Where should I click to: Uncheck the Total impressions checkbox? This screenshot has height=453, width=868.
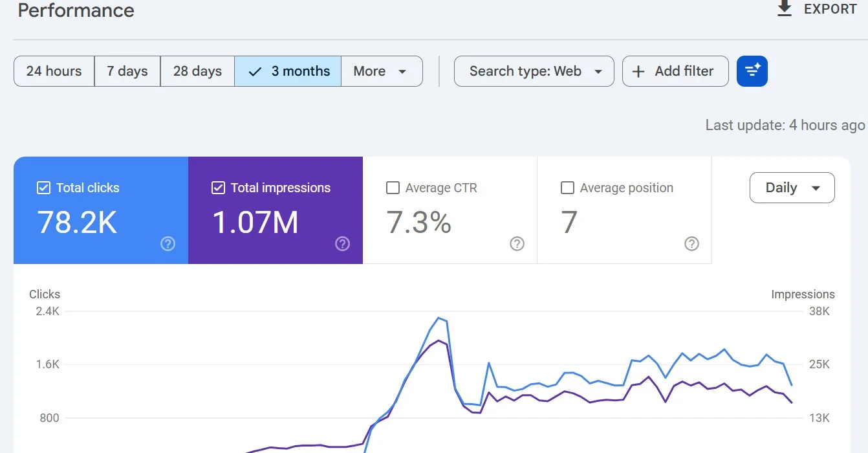tap(218, 188)
